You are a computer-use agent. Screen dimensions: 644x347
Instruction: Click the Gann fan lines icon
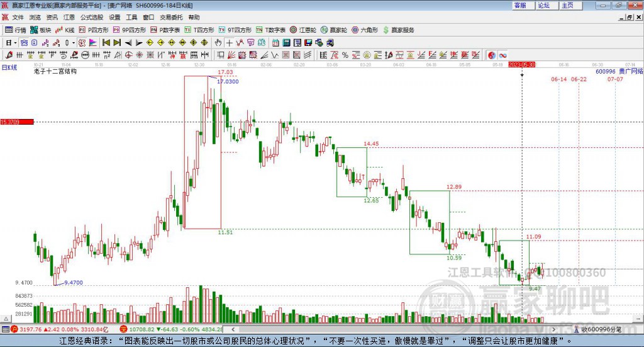[230, 55]
